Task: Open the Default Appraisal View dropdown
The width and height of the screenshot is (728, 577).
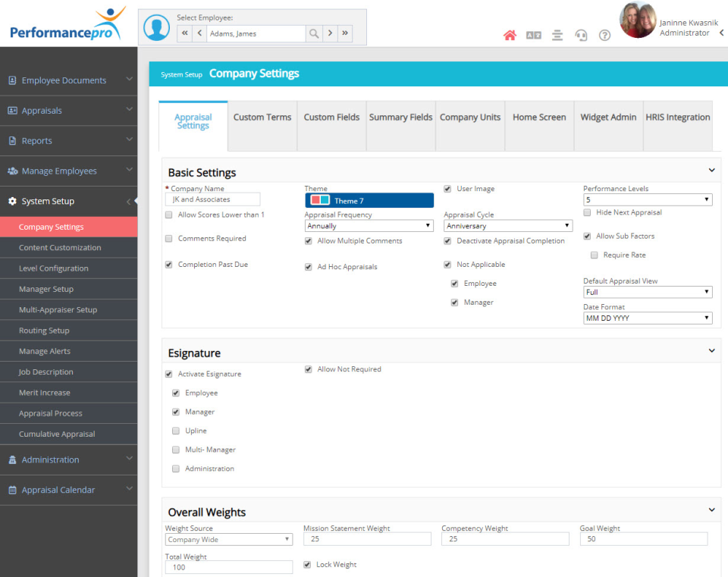Action: [648, 292]
